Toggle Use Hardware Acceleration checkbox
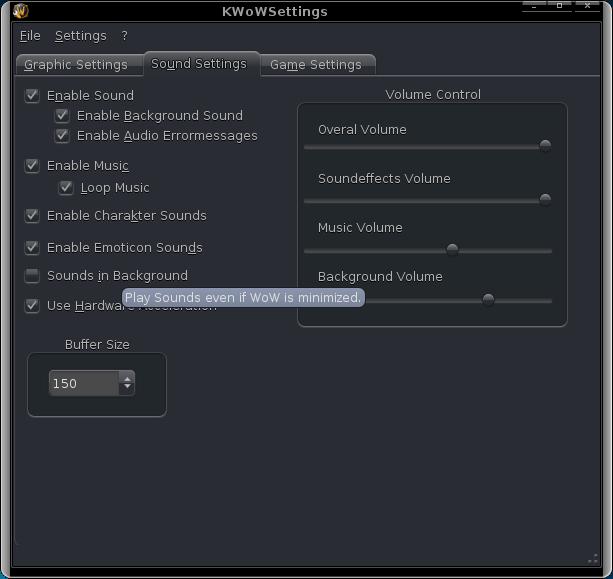The width and height of the screenshot is (613, 579). tap(32, 305)
